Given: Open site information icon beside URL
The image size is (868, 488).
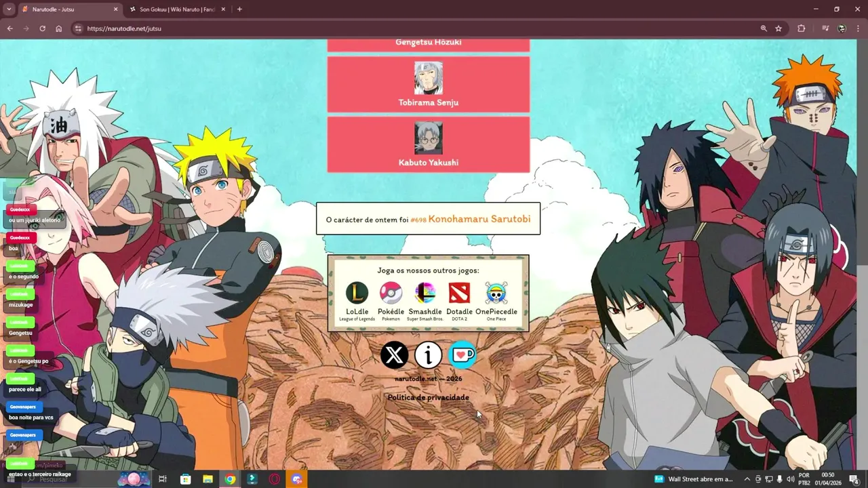Looking at the screenshot, I should pos(77,28).
